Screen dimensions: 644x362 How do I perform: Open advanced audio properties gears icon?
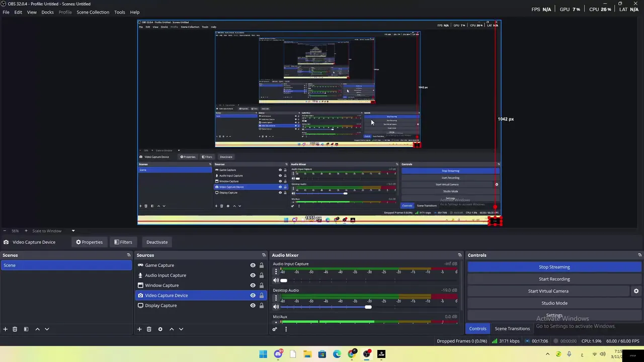[x=275, y=329]
